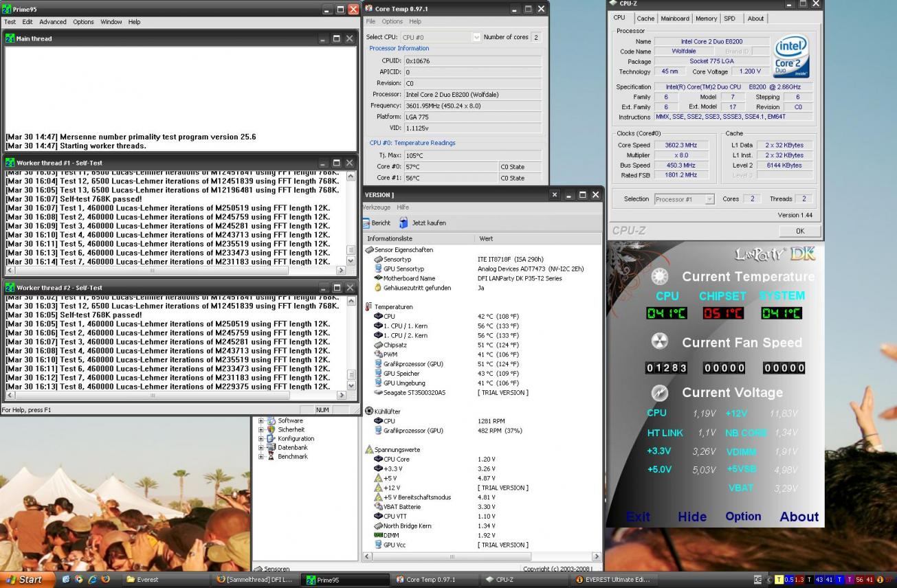The image size is (897, 588).
Task: Click Option in the LANParty DK panel
Action: pos(743,517)
